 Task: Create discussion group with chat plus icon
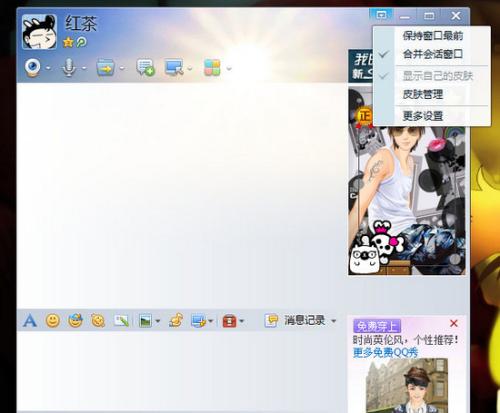tap(146, 67)
